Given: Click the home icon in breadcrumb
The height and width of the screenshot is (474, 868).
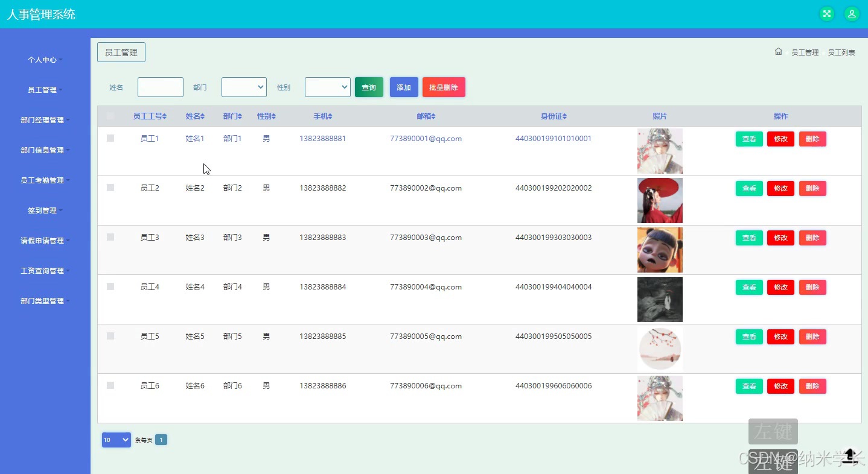Looking at the screenshot, I should 779,52.
